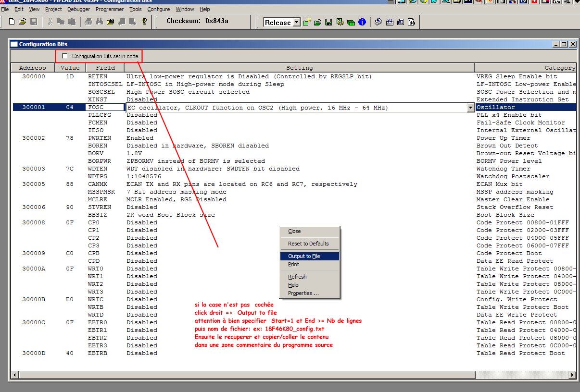Open the Edit menu
580x392 pixels.
click(19, 9)
